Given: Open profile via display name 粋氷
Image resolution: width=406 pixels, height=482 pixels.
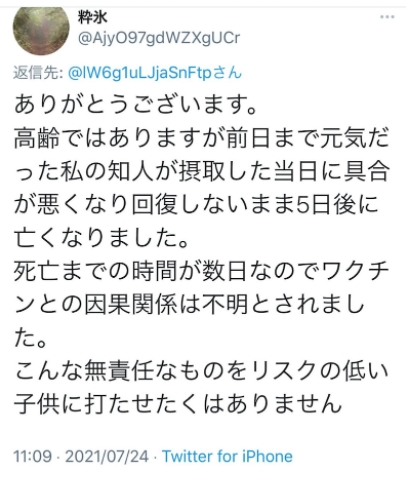Looking at the screenshot, I should point(93,17).
